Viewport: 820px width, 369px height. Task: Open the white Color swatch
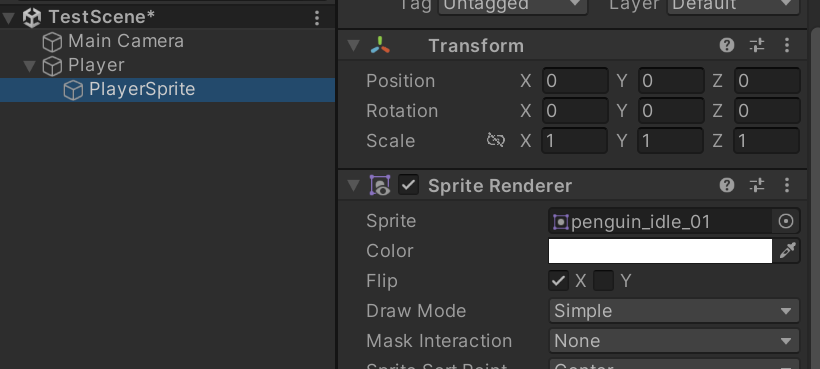[x=660, y=251]
